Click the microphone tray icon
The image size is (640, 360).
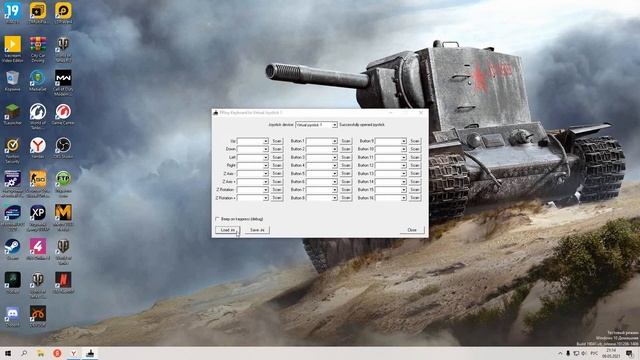tap(568, 353)
